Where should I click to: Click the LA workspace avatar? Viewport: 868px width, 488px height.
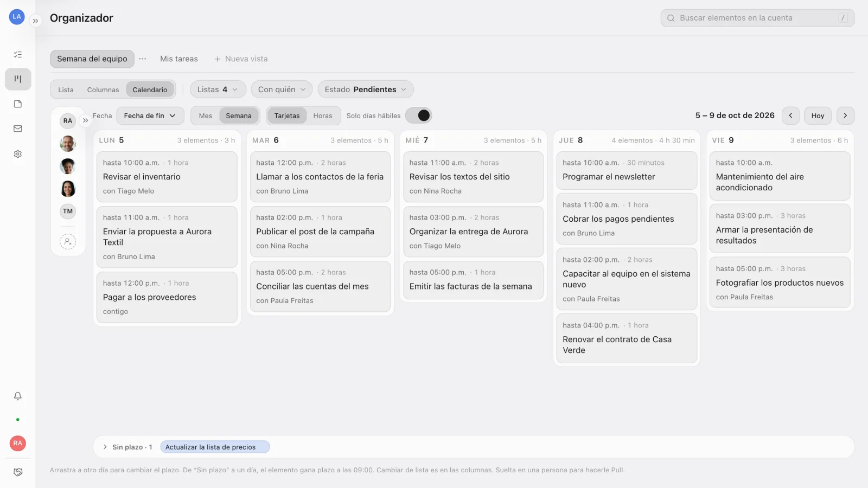(x=17, y=17)
